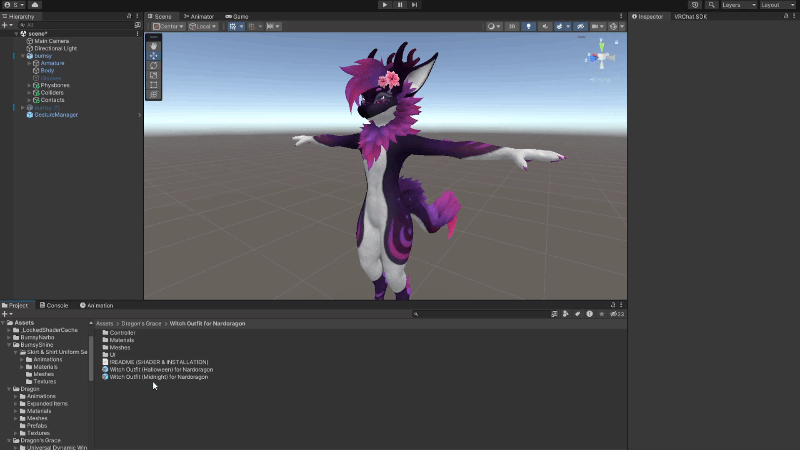800x450 pixels.
Task: Open the undo history icon
Action: coord(695,5)
